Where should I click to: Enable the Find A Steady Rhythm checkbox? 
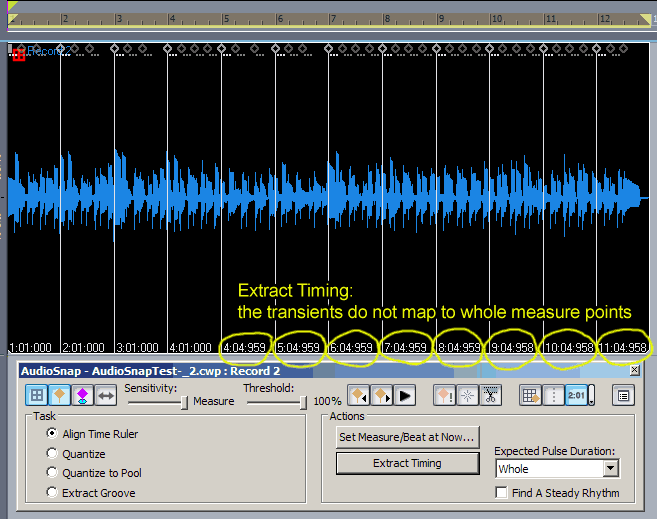click(x=502, y=493)
